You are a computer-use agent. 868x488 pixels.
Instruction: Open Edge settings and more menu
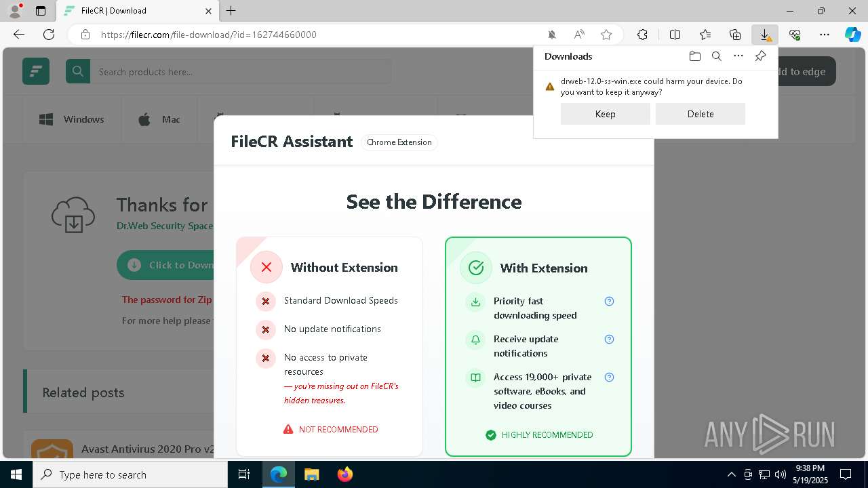[x=825, y=35]
